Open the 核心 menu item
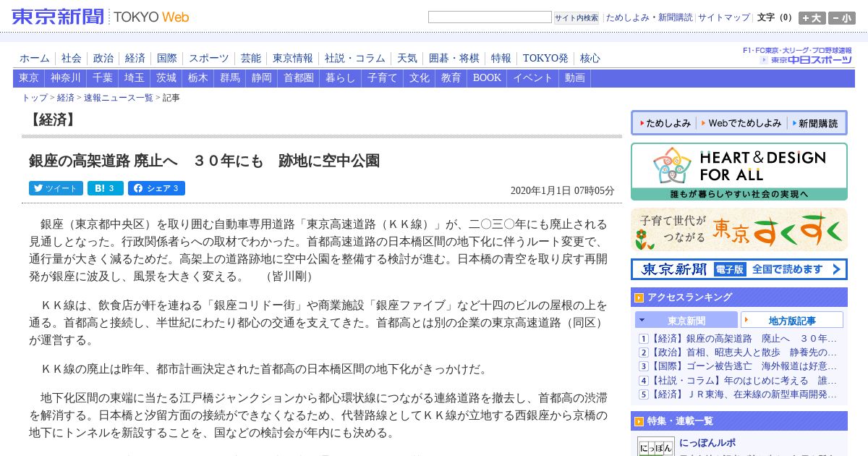The image size is (868, 456). 590,58
